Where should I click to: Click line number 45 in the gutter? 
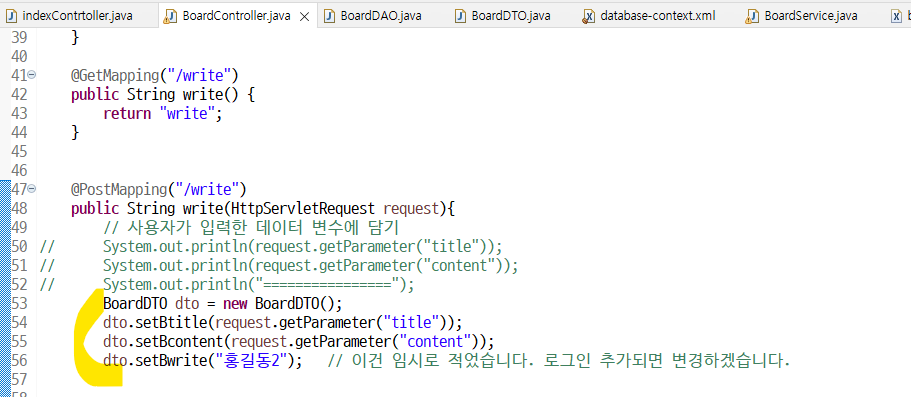tap(19, 152)
